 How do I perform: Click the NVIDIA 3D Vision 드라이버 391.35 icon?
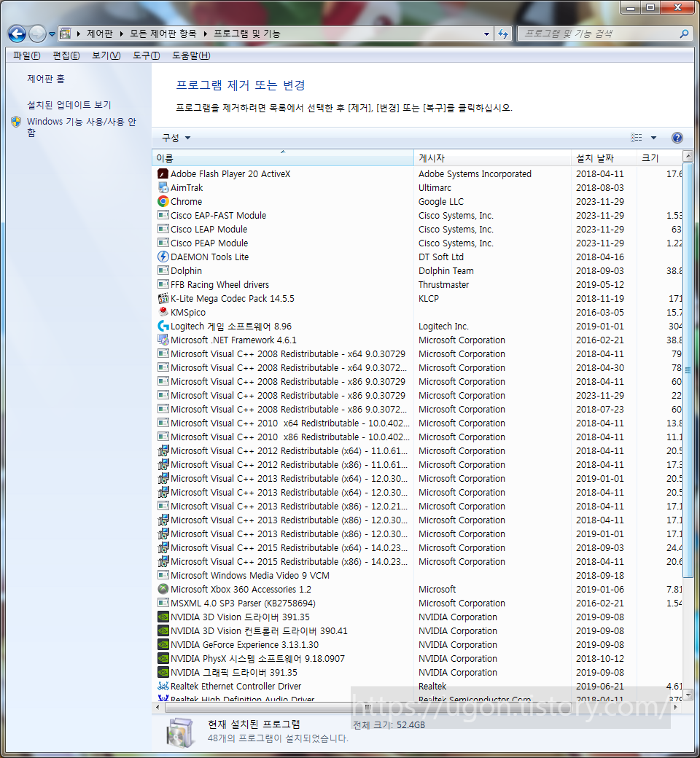pos(163,617)
